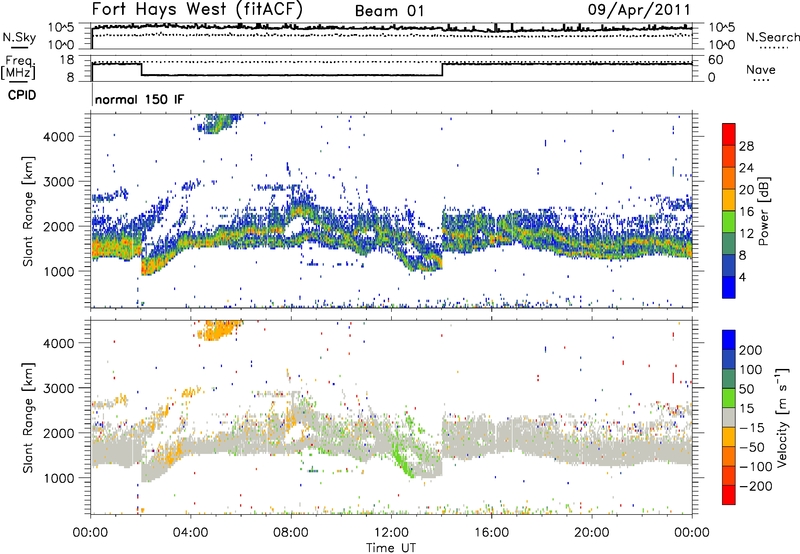The image size is (800, 554).
Task: Select the "N.Sky" legend label
Action: (19, 37)
